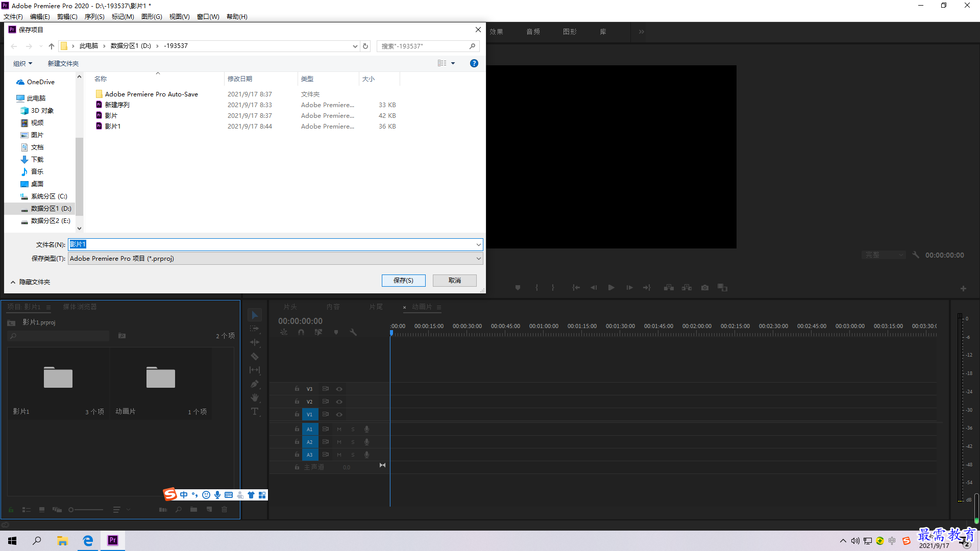980x551 pixels.
Task: Select the Type tool
Action: pos(255,411)
